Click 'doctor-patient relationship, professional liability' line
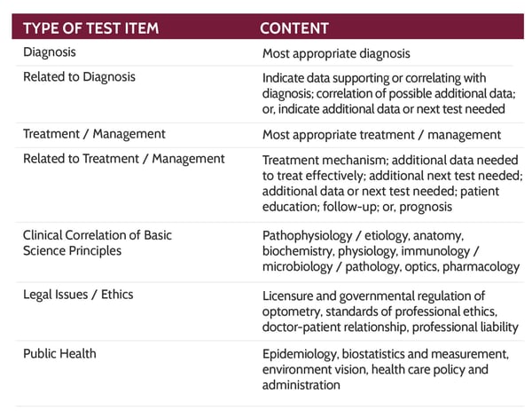The image size is (532, 418). (x=390, y=327)
